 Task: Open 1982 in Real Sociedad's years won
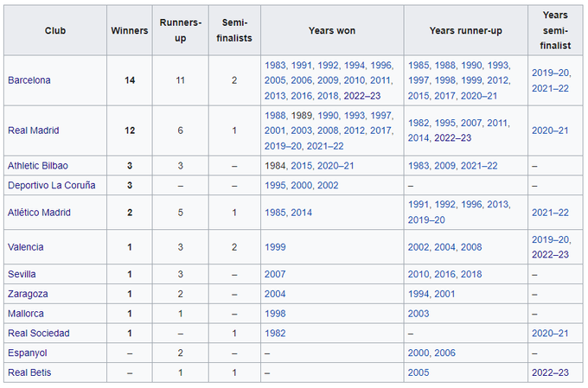[275, 334]
